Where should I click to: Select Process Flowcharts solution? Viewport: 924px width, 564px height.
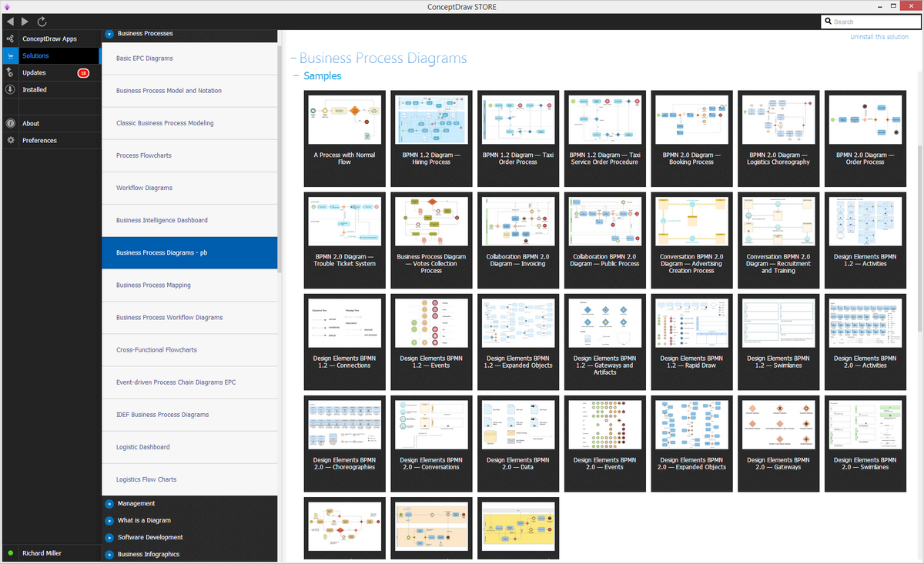(189, 155)
